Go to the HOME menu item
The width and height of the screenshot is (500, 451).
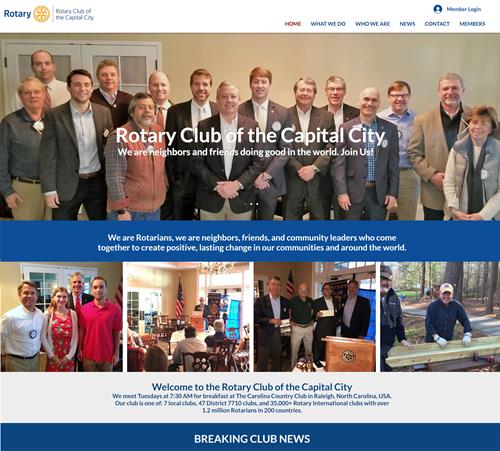tap(293, 24)
